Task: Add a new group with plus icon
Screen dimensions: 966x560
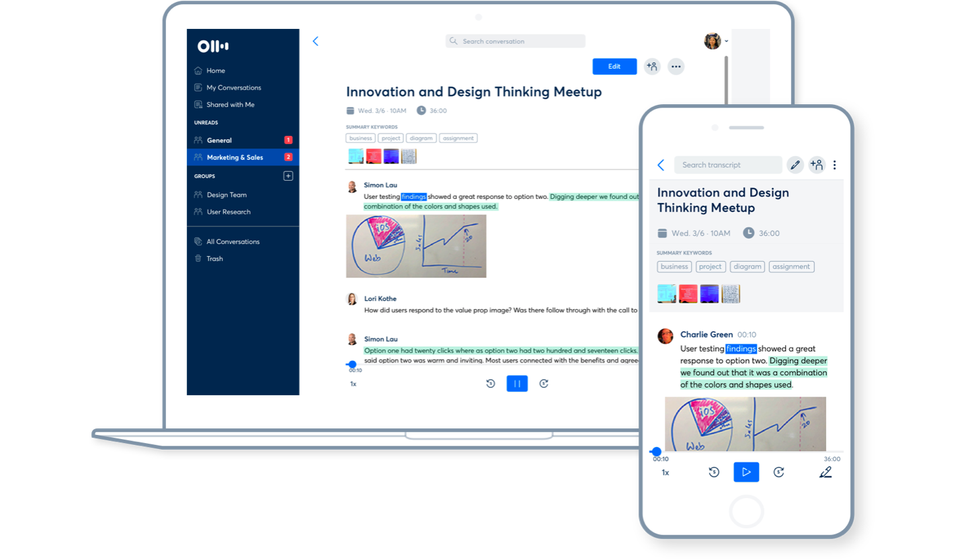Action: (x=288, y=176)
